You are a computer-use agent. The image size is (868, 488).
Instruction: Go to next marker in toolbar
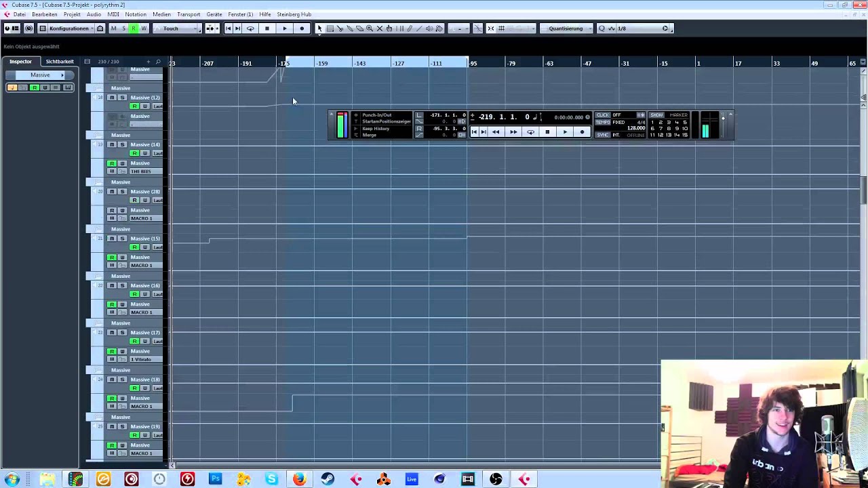pyautogui.click(x=238, y=28)
